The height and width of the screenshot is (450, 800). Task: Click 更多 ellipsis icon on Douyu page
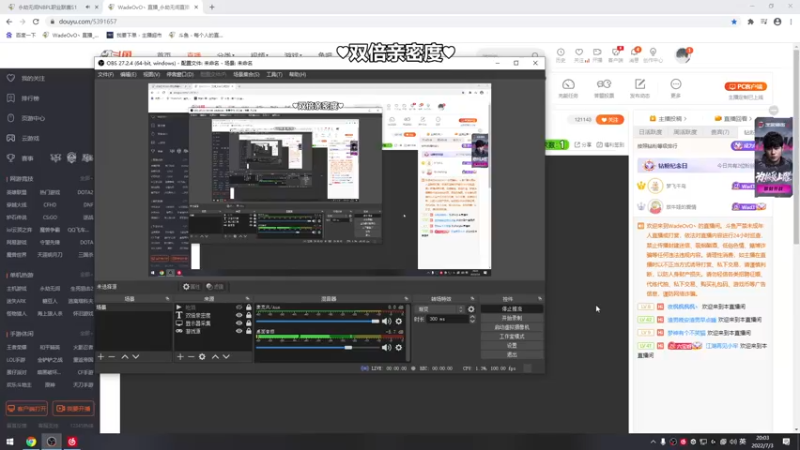[x=676, y=84]
